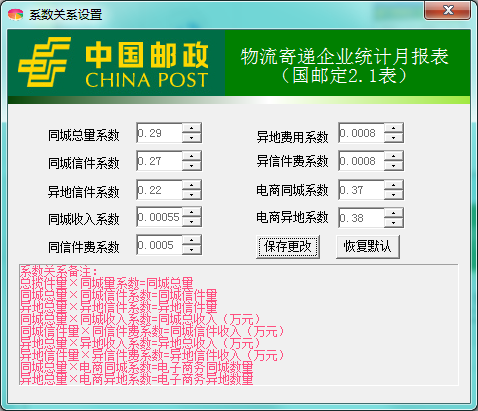This screenshot has width=478, height=411.
Task: Click the window title bar app icon
Action: pos(15,14)
